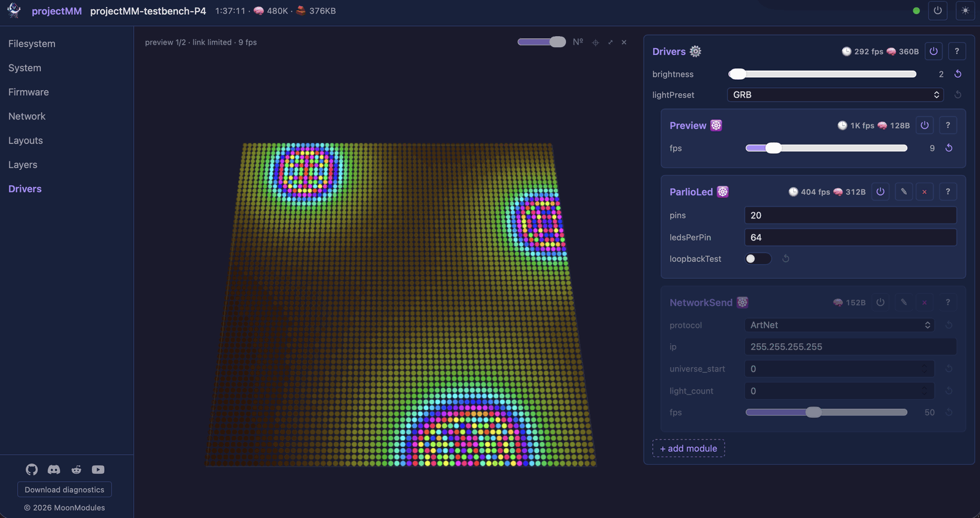
Task: Toggle light/dark theme sun icon
Action: click(965, 10)
